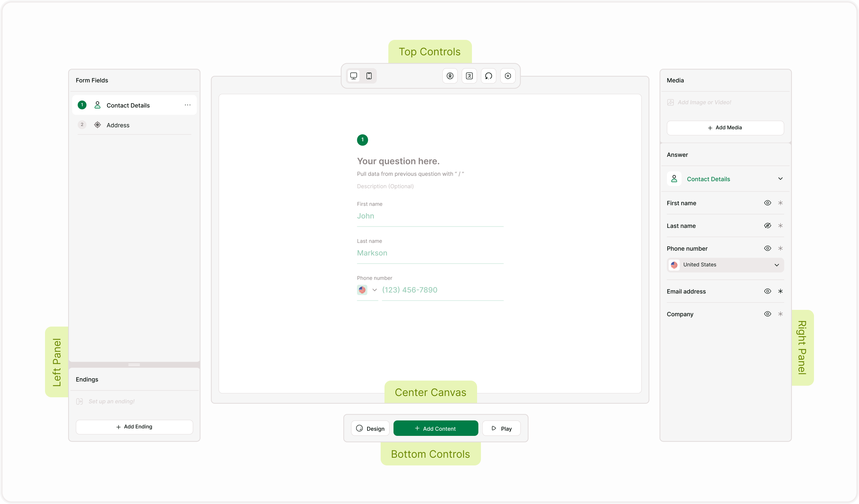Mark First name as required with asterisk
Viewport: 859px width, 504px height.
click(x=780, y=203)
